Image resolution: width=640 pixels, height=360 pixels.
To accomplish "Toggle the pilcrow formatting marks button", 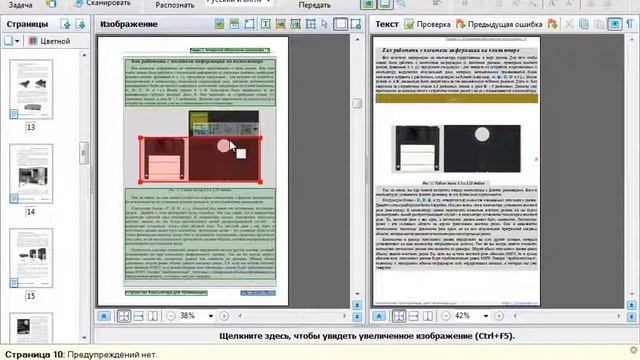I will (630, 24).
